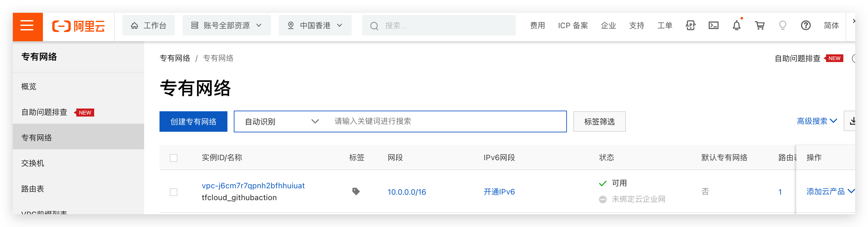
Task: Launch the Cloud Shell terminal icon
Action: click(x=713, y=26)
